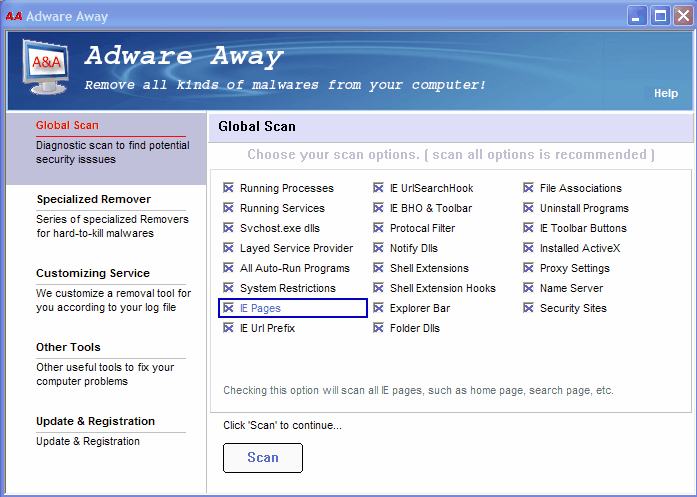Screen dimensions: 697x497
Task: Minimize the Adware Away window
Action: [637, 16]
